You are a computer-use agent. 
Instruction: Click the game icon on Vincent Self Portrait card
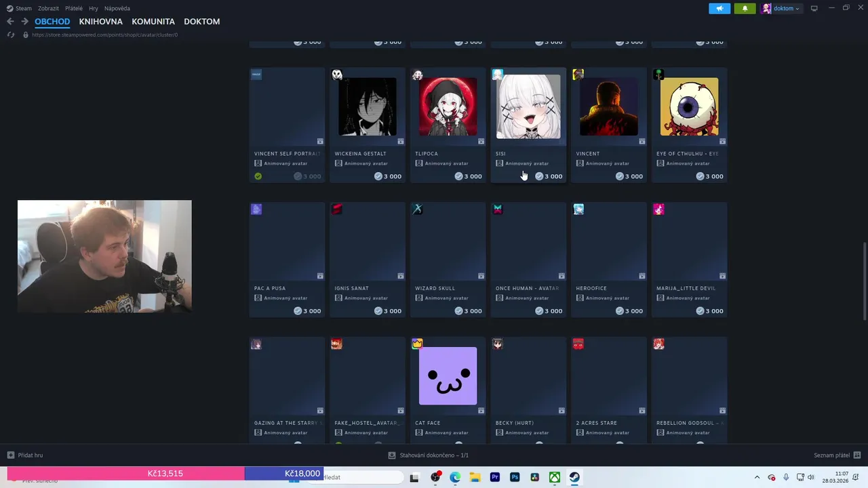pos(256,75)
